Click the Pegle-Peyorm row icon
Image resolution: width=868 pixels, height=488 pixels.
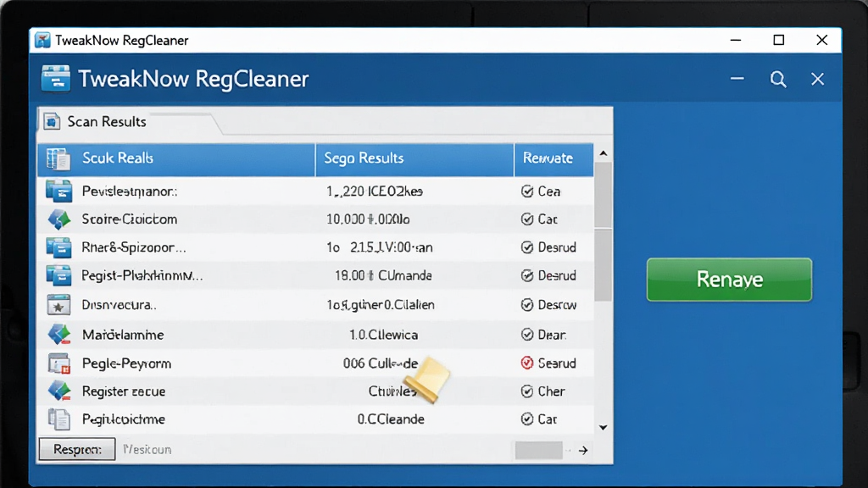click(58, 363)
